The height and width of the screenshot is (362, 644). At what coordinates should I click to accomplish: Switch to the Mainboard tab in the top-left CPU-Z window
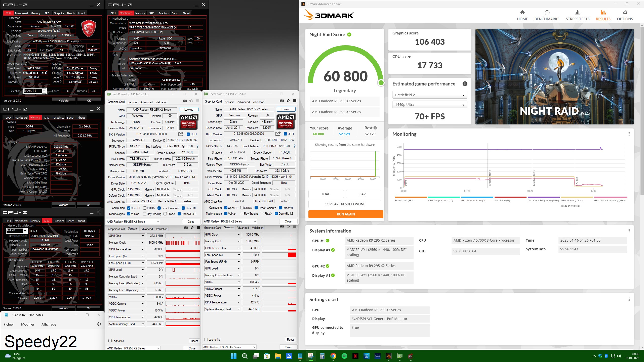[x=21, y=13]
